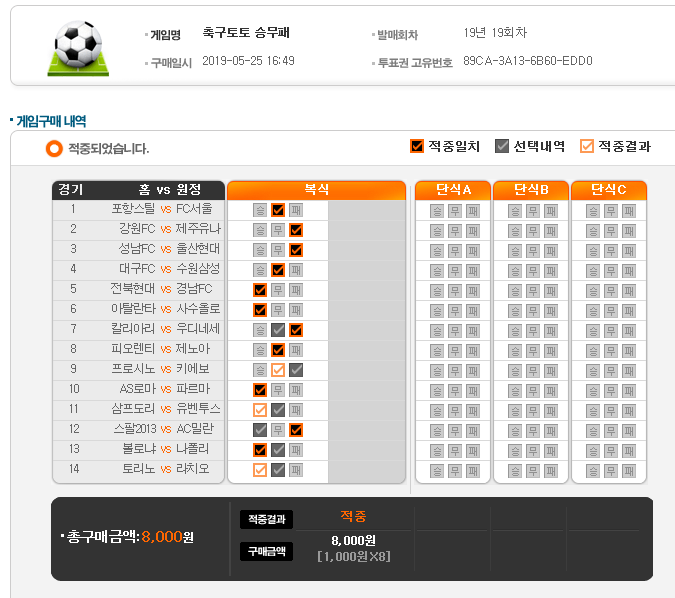Click the match row 토리노 vs 라치오
This screenshot has height=598, width=675.
138,469
